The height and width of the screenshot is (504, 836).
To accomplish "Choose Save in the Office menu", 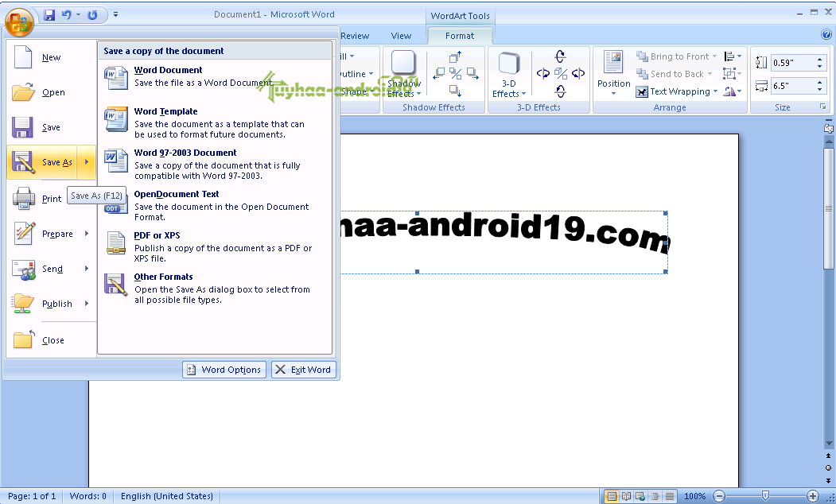I will click(x=51, y=127).
